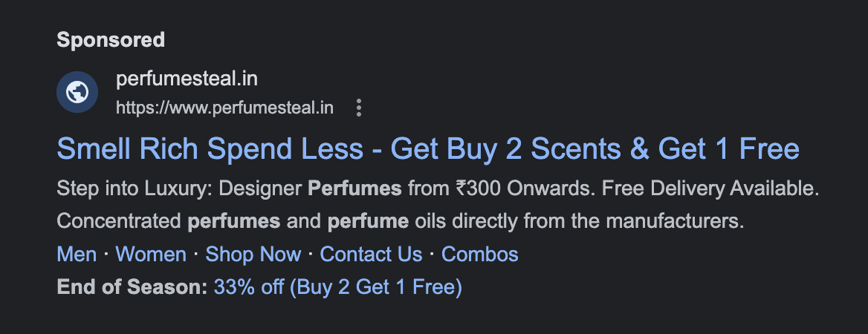Open the Women sitelink
The width and height of the screenshot is (868, 334).
click(151, 255)
